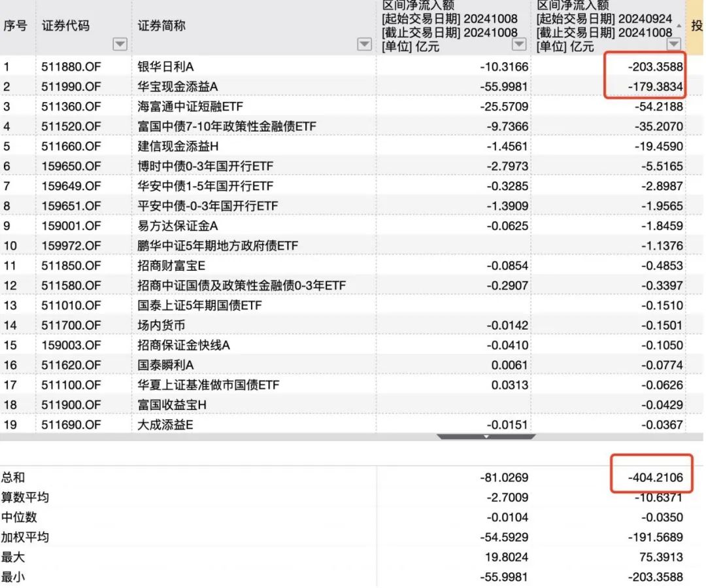The width and height of the screenshot is (706, 588).
Task: Click the value -54.2188
Action: click(x=659, y=107)
